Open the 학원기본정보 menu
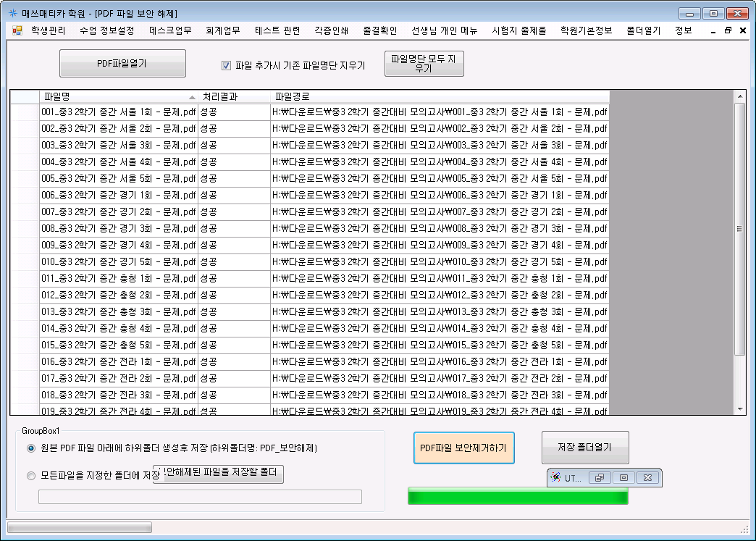This screenshot has height=541, width=756. 587,30
